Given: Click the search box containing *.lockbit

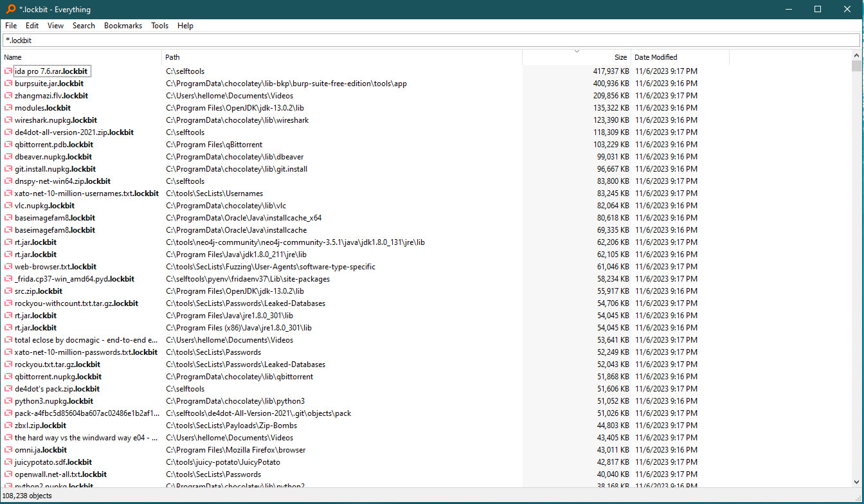Looking at the screenshot, I should (x=431, y=40).
